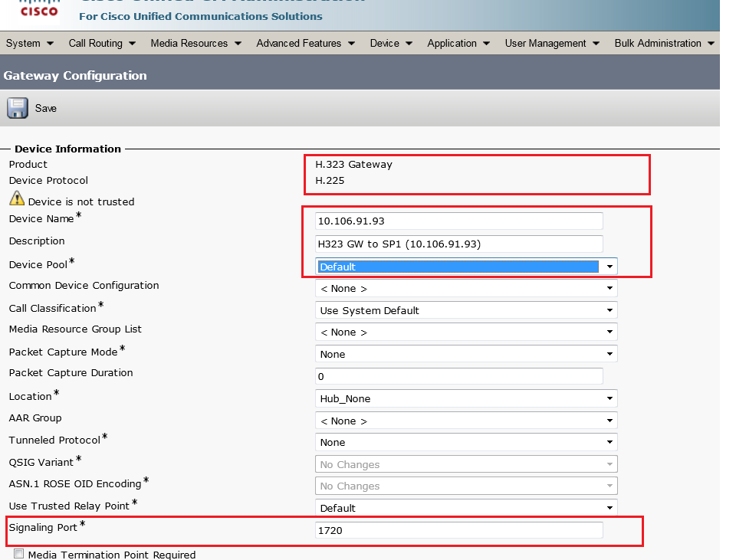Open the Call Routing menu
This screenshot has height=560, width=736.
point(102,43)
